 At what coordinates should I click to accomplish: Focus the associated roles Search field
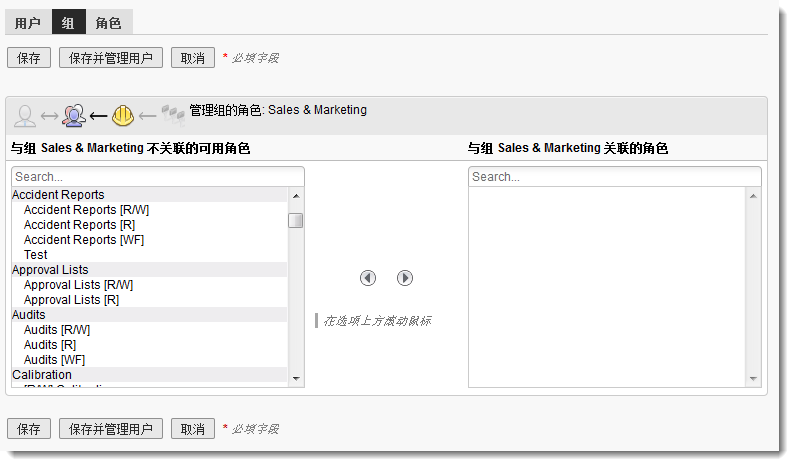pyautogui.click(x=615, y=177)
